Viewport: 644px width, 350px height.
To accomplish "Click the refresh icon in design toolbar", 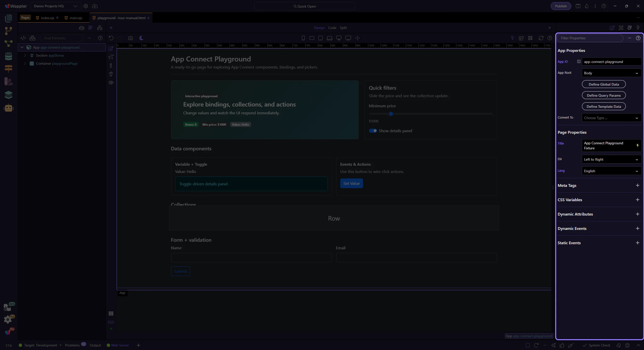I will pos(541,38).
